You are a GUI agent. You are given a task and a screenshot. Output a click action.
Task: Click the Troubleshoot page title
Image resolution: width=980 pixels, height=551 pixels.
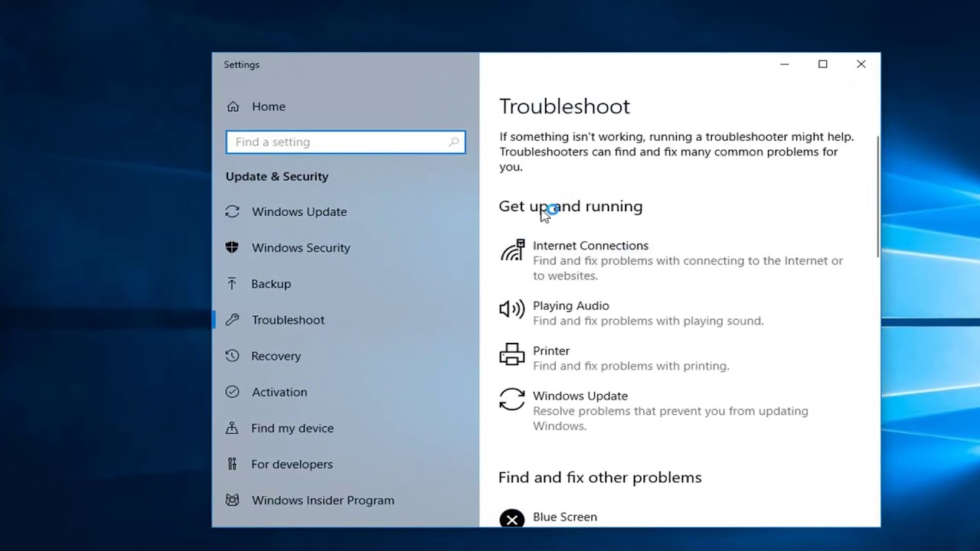click(x=564, y=106)
